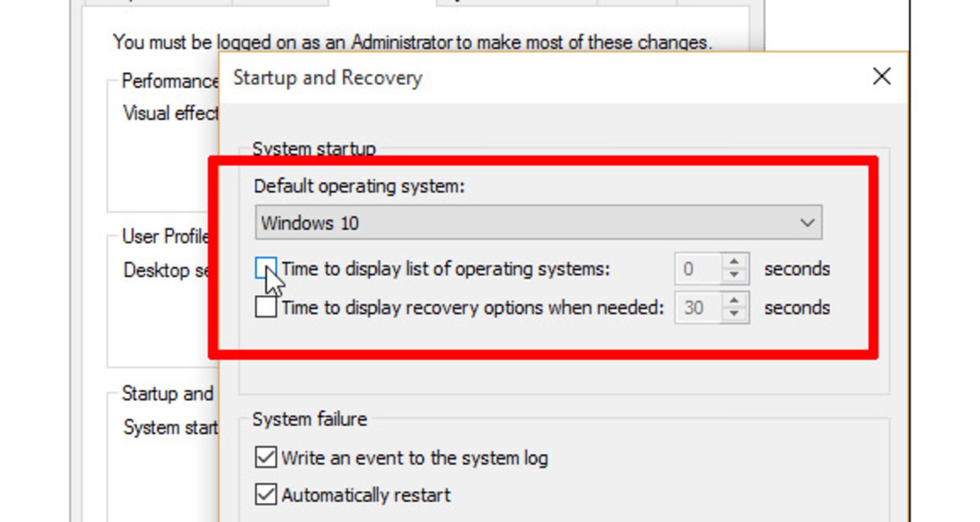Viewport: 980px width, 522px height.
Task: Click the chevron arrow beside Windows 10
Action: point(807,223)
